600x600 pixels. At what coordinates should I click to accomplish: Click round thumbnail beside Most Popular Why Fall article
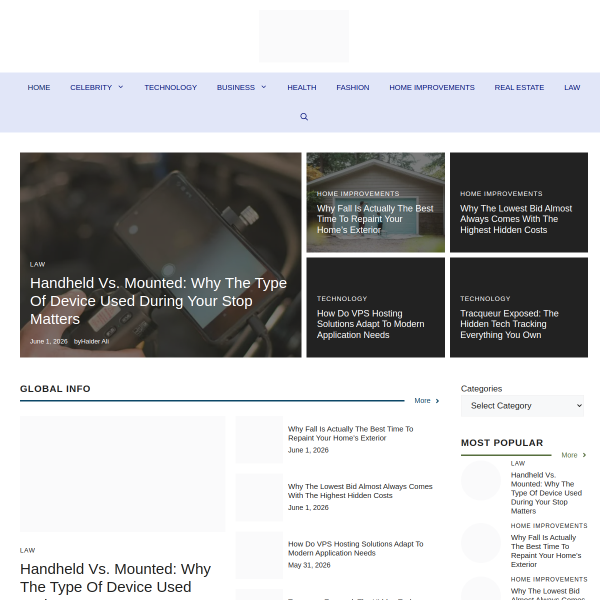pos(481,543)
